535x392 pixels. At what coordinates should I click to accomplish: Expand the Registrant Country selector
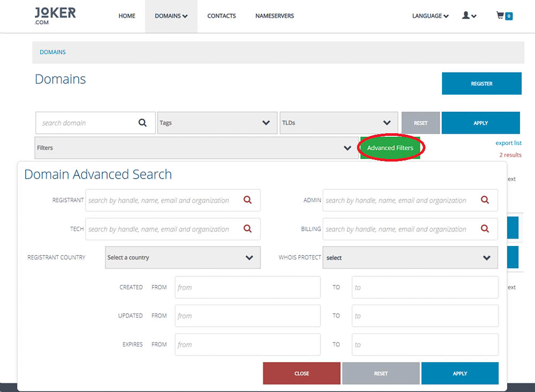(x=182, y=258)
